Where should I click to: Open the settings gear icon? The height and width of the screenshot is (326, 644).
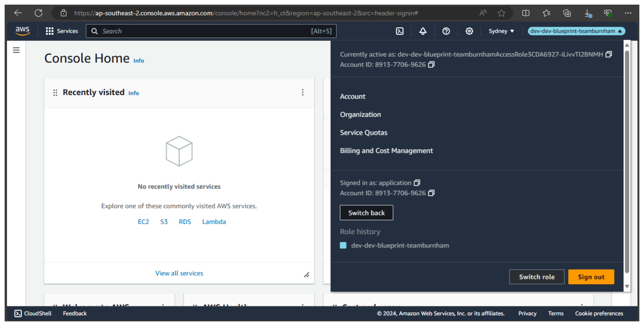(x=469, y=31)
